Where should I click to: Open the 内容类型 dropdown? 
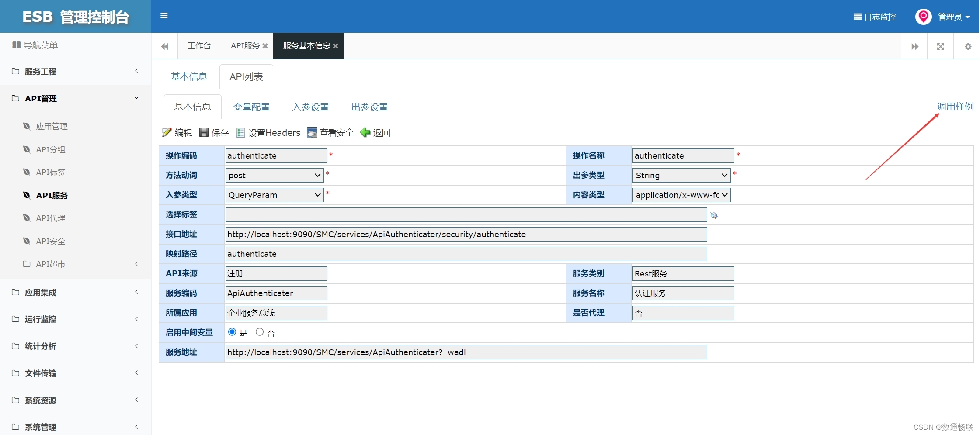[681, 195]
